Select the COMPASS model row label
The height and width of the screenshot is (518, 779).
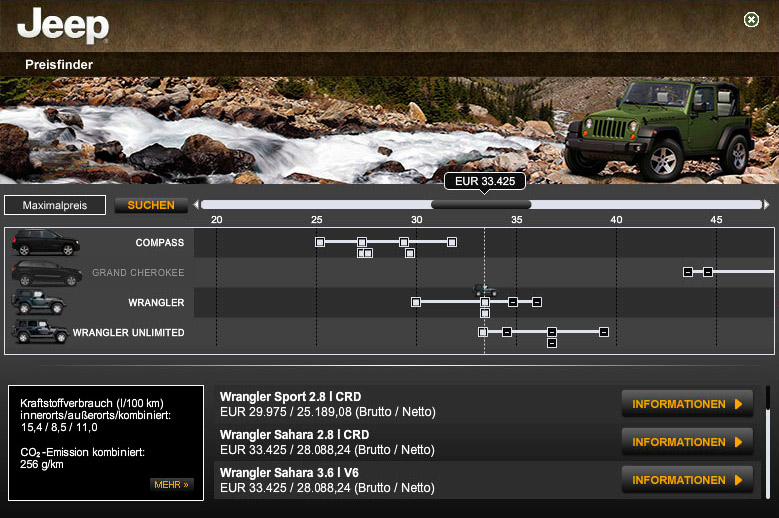[x=160, y=243]
